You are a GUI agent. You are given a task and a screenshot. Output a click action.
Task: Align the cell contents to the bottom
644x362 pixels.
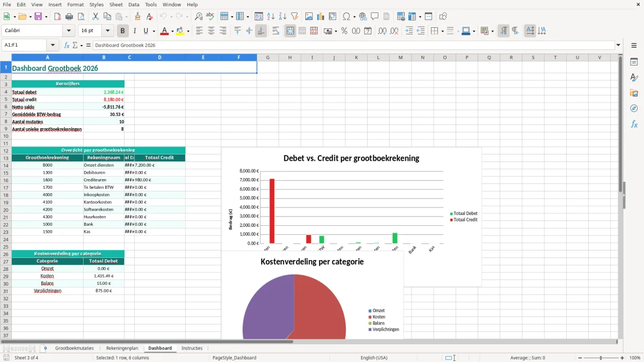[261, 31]
